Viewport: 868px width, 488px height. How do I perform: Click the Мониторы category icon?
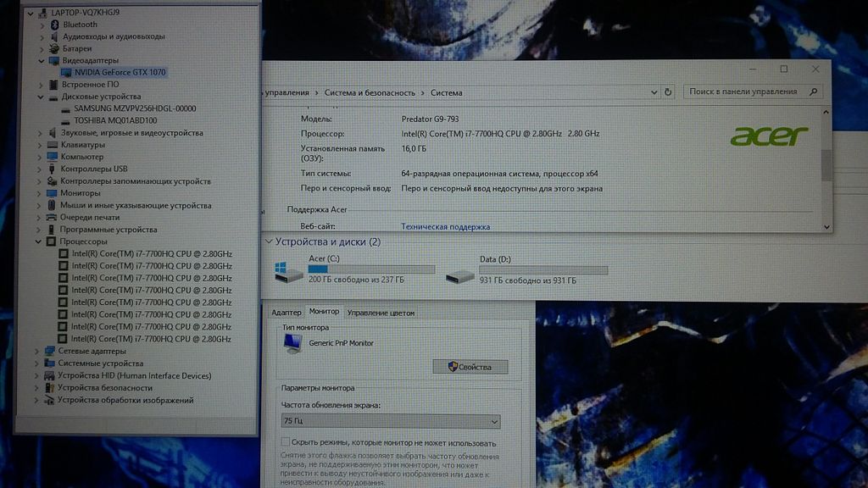tap(52, 193)
